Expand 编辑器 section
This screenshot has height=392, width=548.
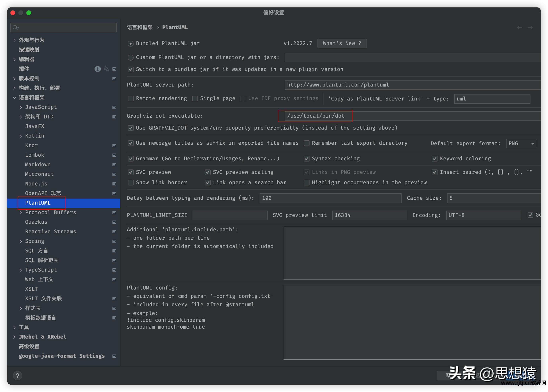14,59
